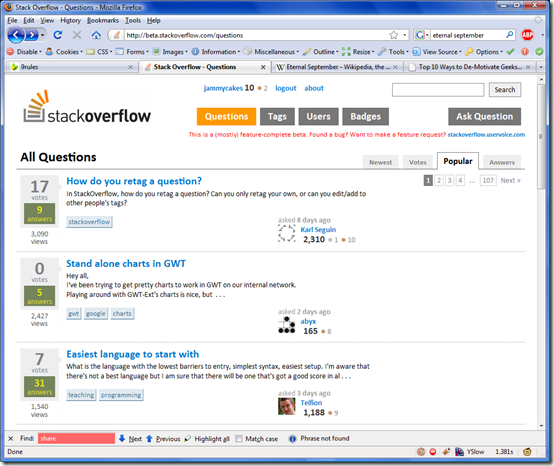Open the Bookmarks menu

point(103,20)
